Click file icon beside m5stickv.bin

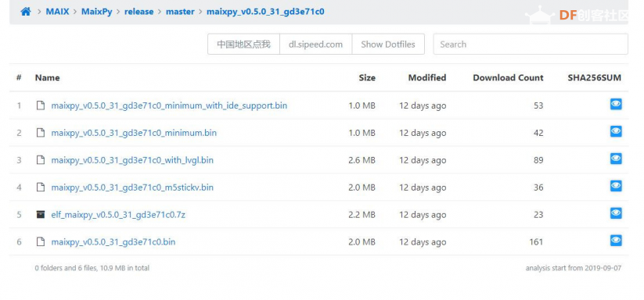pos(40,187)
